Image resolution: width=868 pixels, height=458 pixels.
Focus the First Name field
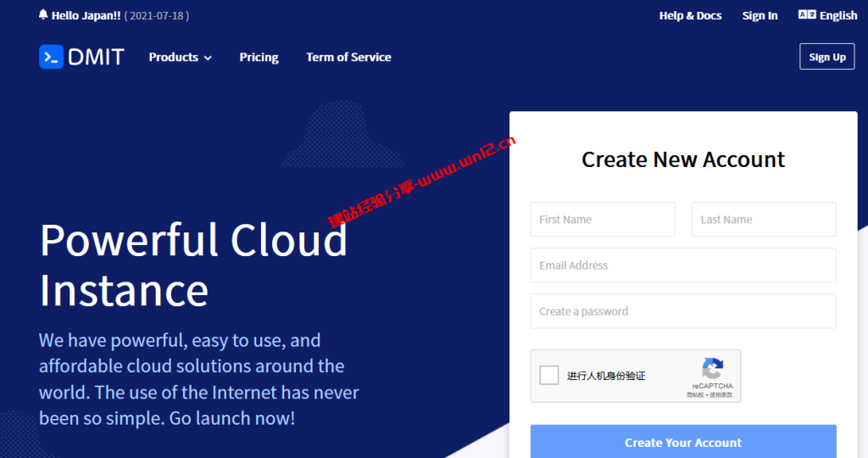pyautogui.click(x=603, y=220)
